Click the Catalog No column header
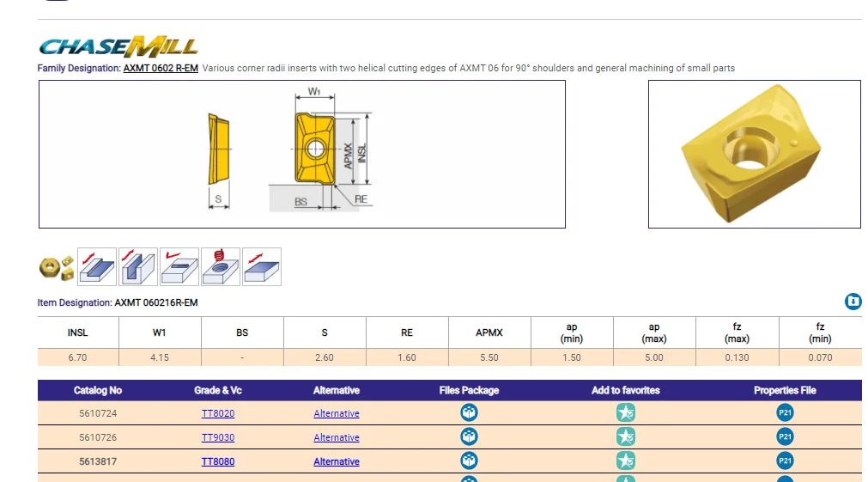Viewport: 868px width, 482px height. pyautogui.click(x=98, y=391)
